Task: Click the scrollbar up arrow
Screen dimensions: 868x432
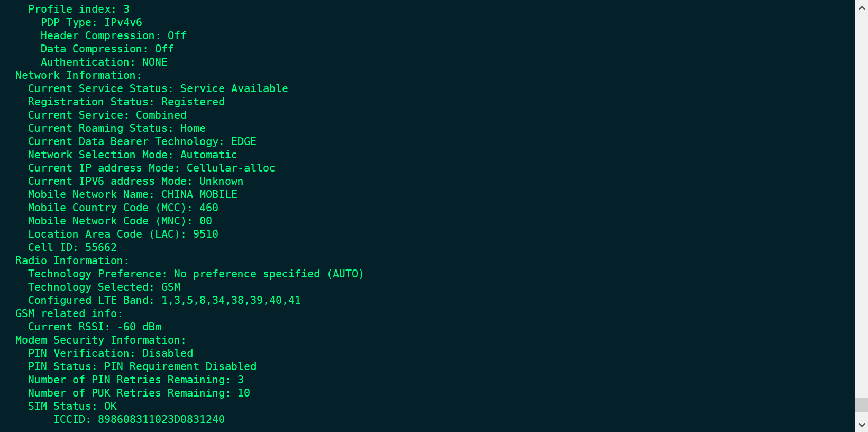Action: point(862,7)
